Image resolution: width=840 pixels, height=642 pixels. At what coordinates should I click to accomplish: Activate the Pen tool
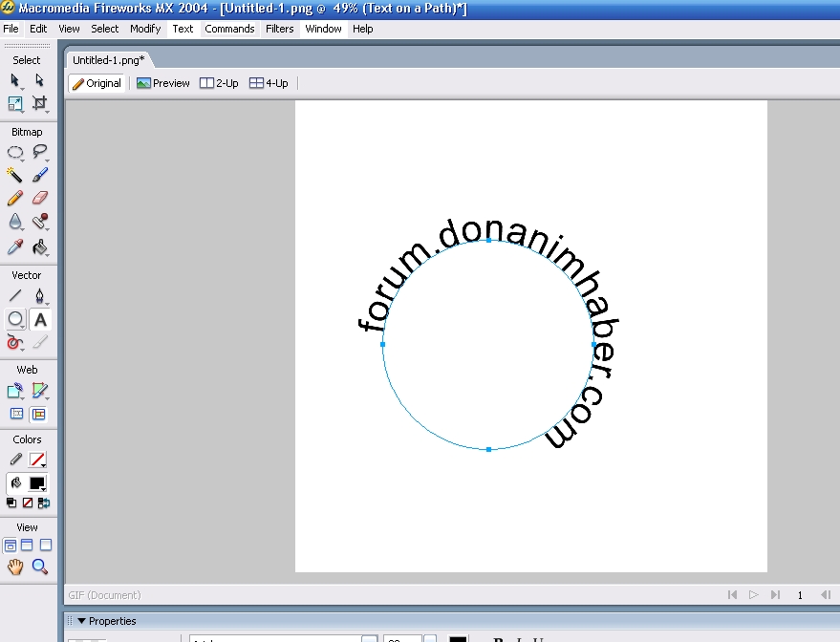39,295
